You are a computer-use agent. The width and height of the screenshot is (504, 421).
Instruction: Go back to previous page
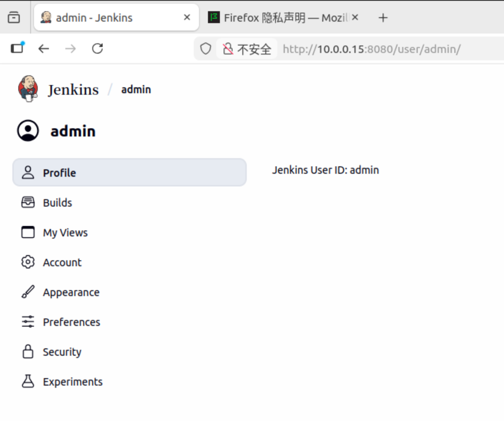coord(44,48)
